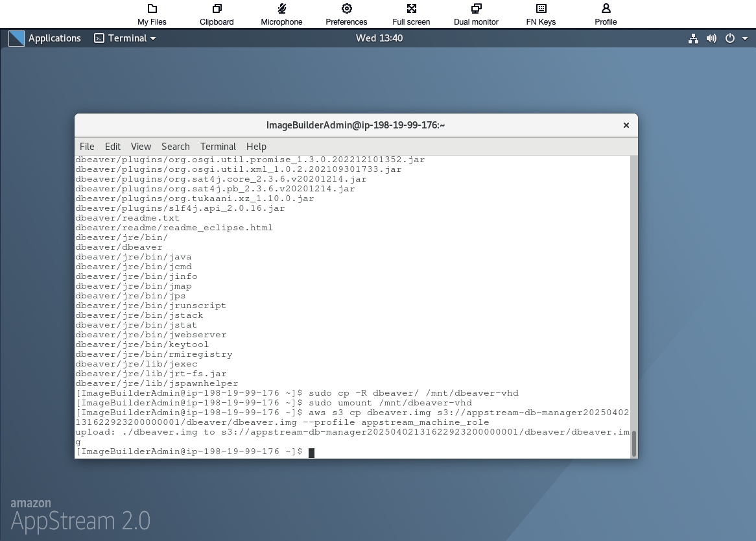Image resolution: width=756 pixels, height=541 pixels.
Task: Open the AppStream Clipboard tool
Action: coord(216,13)
